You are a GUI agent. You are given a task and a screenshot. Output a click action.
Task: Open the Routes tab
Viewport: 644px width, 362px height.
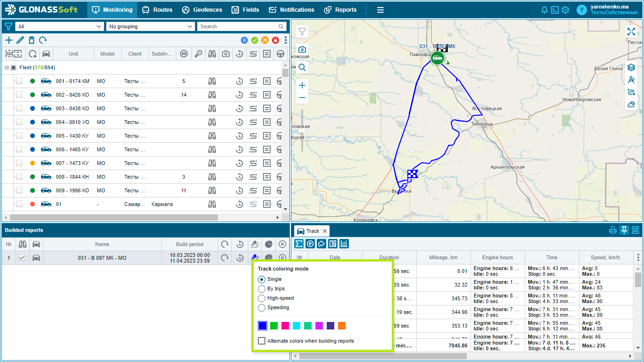[157, 10]
